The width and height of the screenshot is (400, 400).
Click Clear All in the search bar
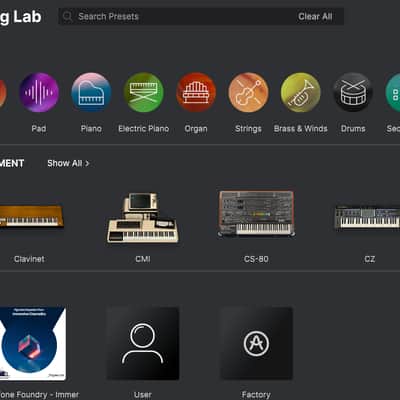click(315, 16)
